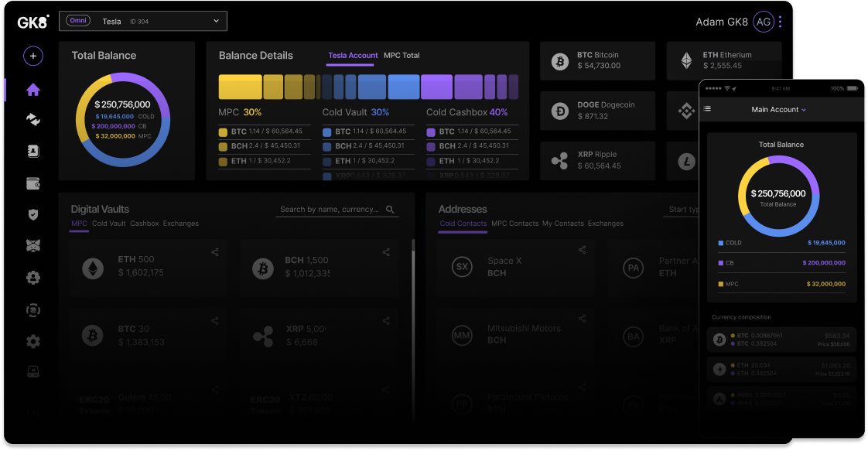Click the "Cold Vault 30%" heading
Screen dimensions: 868x451
356,112
